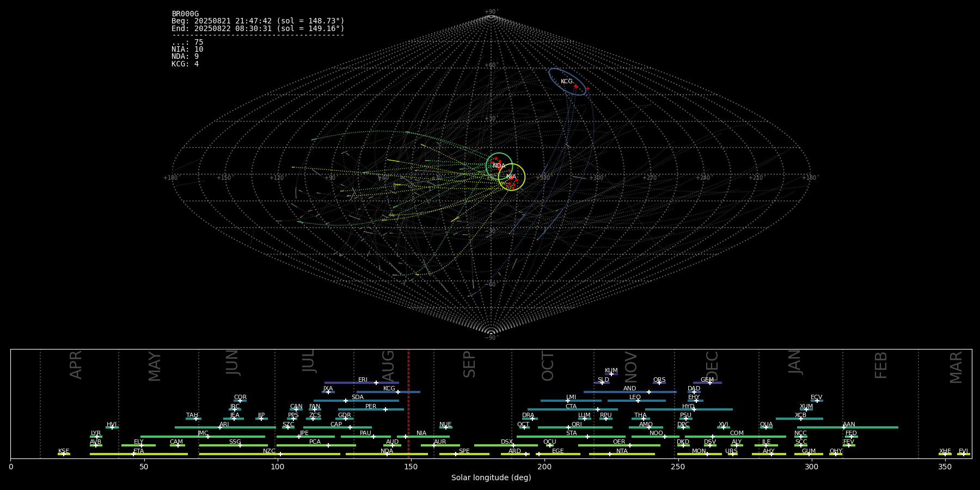Image resolution: width=980 pixels, height=490 pixels.
Task: Select the COM shower bar in timeline
Action: coord(736,436)
